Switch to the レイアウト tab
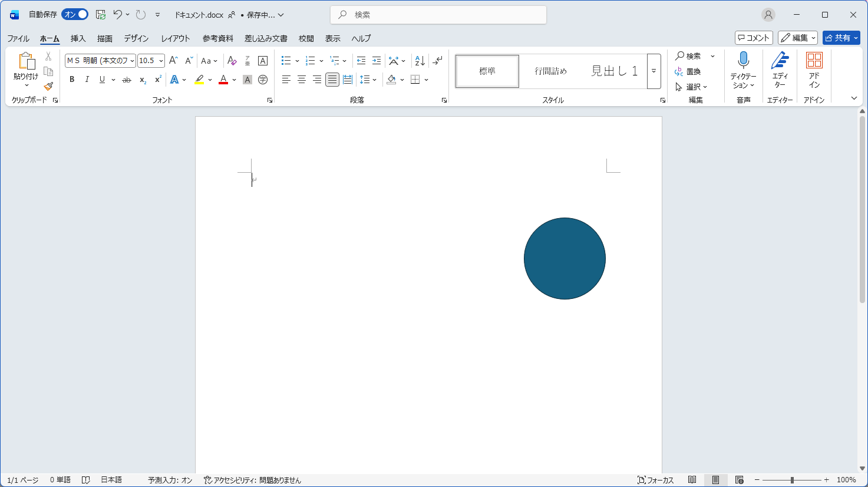Image resolution: width=868 pixels, height=487 pixels. [x=176, y=38]
